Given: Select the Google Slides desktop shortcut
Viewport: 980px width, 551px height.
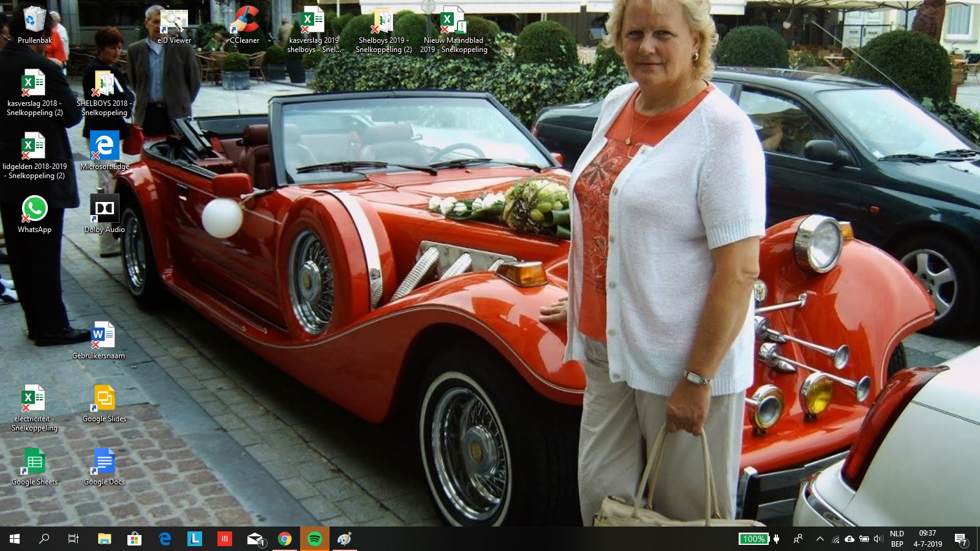Looking at the screenshot, I should 104,400.
